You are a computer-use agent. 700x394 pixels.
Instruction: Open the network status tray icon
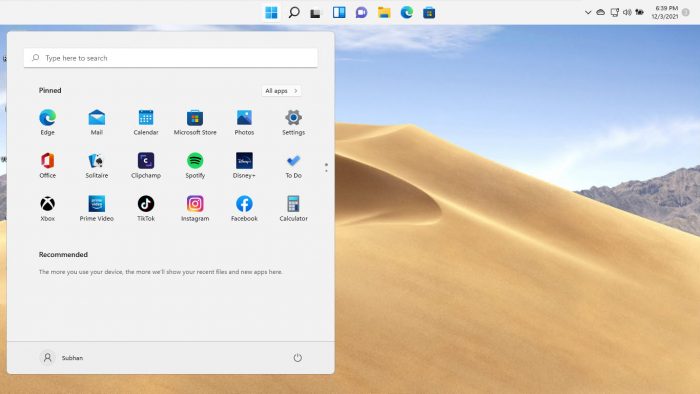coord(614,12)
